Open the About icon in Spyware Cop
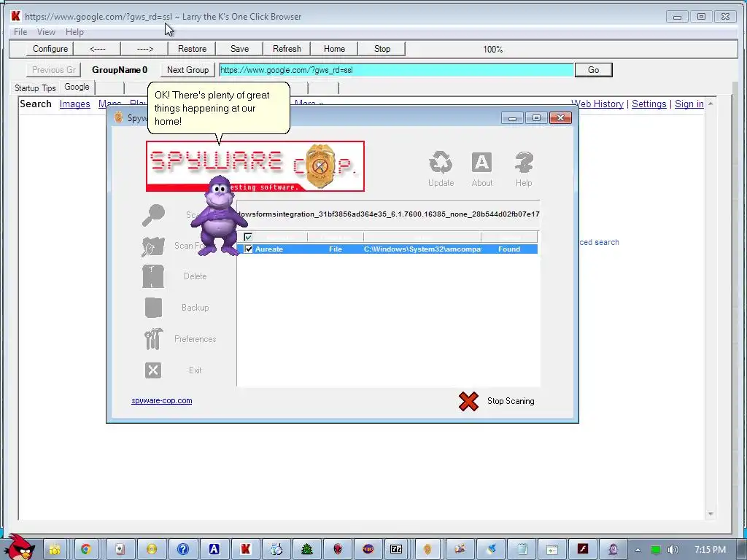 point(481,163)
